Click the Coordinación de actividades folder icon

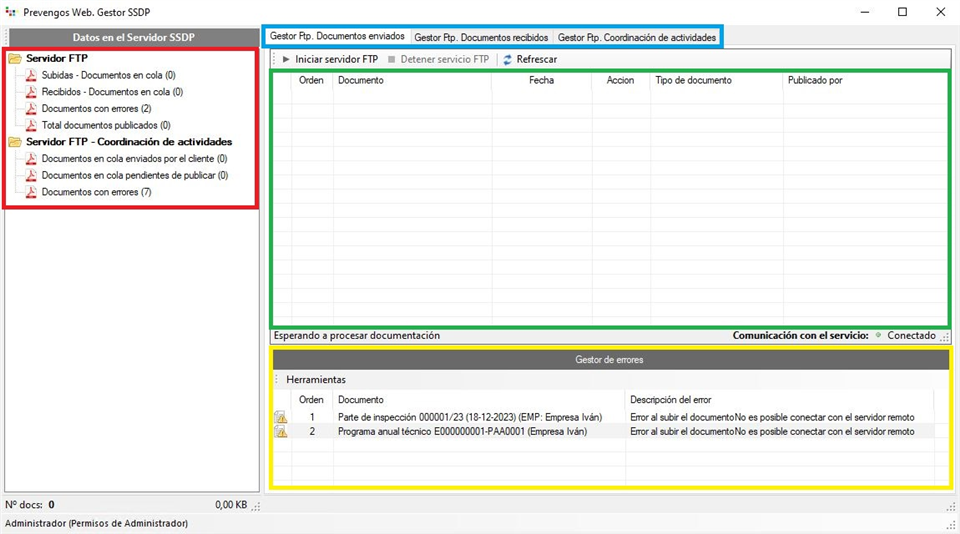point(15,142)
